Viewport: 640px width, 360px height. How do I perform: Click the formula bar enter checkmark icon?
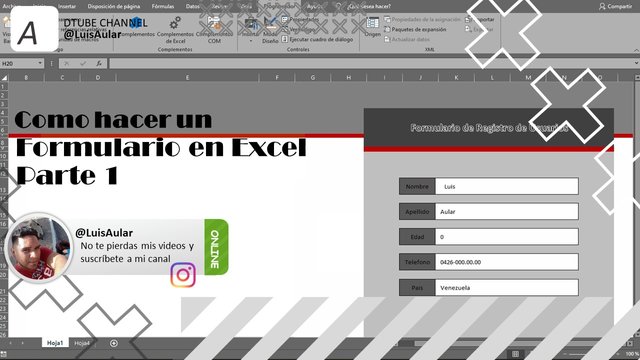[x=83, y=63]
